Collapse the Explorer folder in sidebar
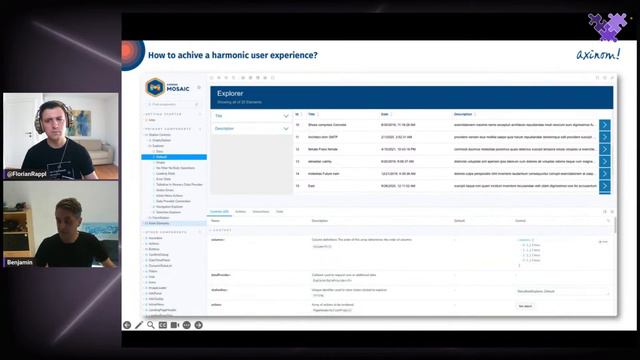The height and width of the screenshot is (360, 640). point(157,146)
